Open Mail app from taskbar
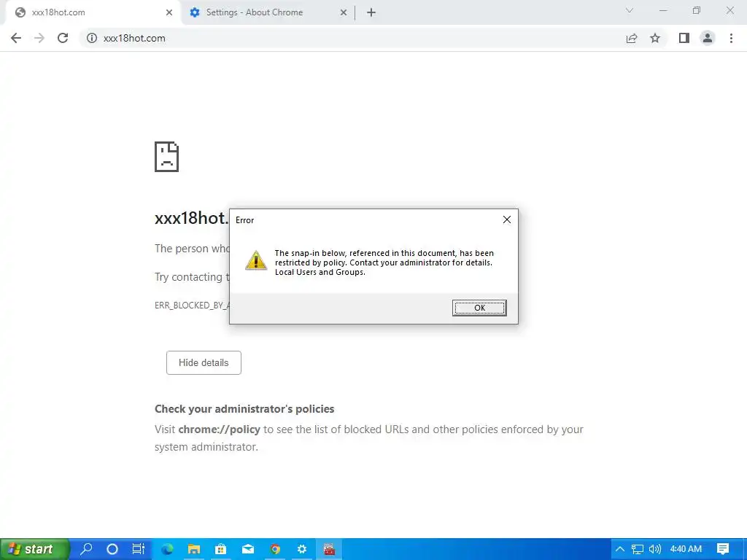 pos(248,549)
